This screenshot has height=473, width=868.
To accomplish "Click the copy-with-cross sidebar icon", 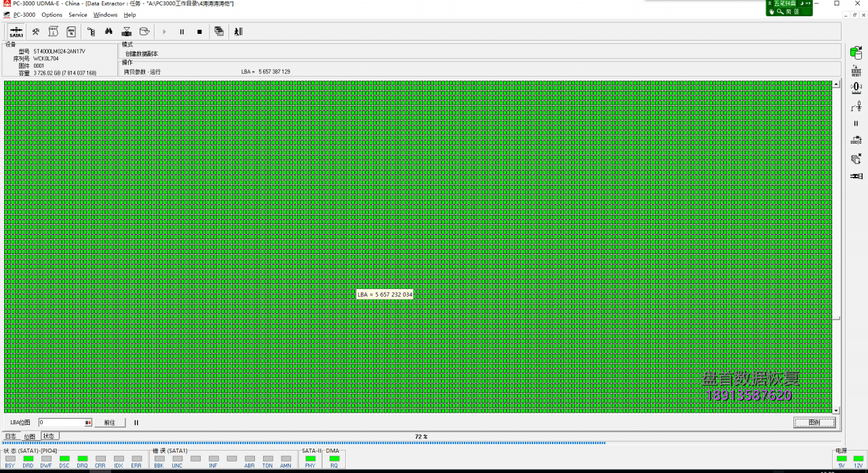I will coord(856,159).
